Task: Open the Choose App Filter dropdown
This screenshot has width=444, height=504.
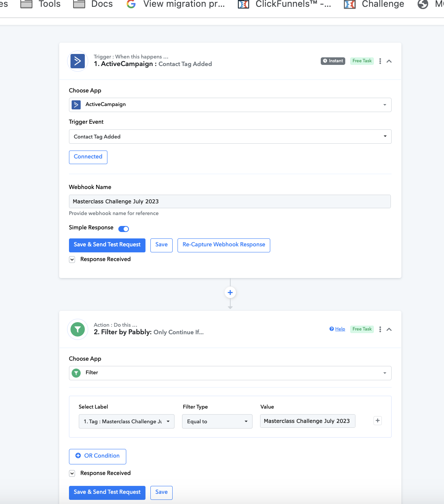Action: [230, 373]
